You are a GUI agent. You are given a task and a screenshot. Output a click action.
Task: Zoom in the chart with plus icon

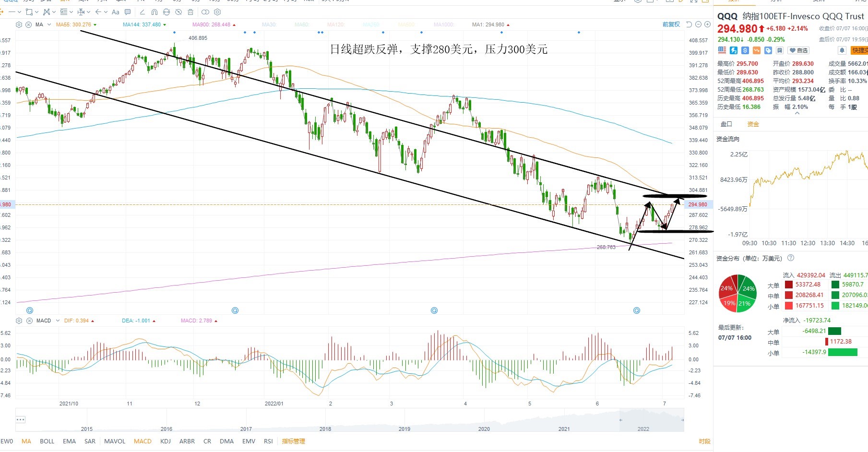(707, 24)
